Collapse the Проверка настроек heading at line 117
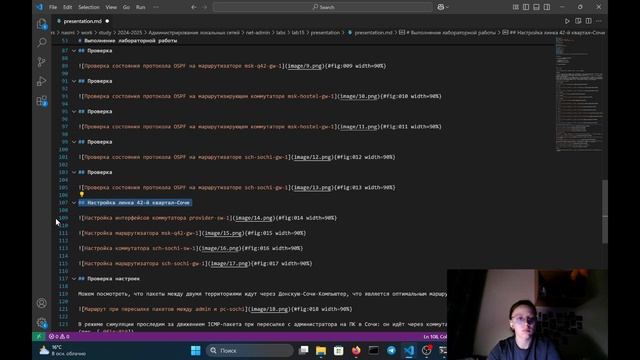 (x=74, y=279)
